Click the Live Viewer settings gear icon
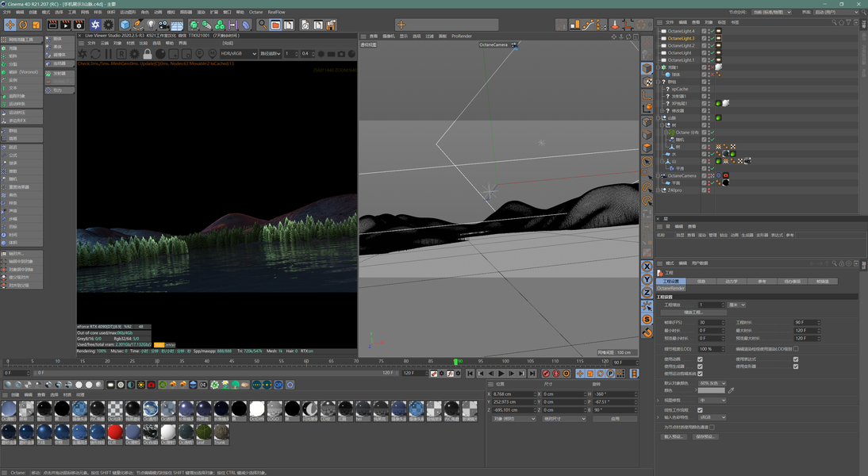The width and height of the screenshot is (868, 476). (135, 54)
